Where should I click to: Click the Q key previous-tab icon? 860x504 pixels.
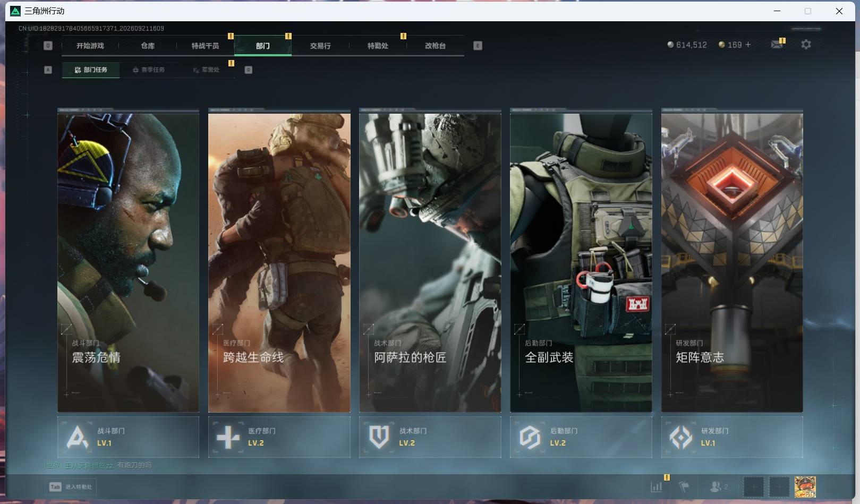click(48, 46)
